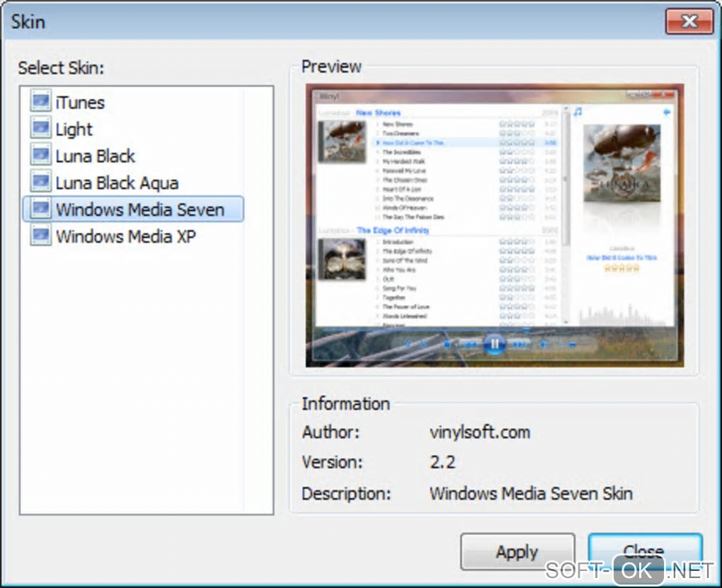This screenshot has height=588, width=722.
Task: Click the Windows Media Seven skin icon
Action: 40,209
